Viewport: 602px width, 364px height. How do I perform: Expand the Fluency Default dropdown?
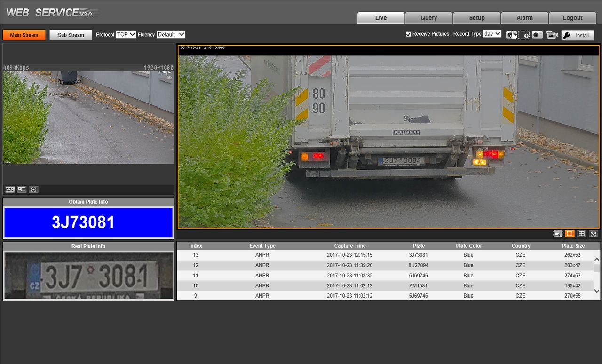(171, 35)
